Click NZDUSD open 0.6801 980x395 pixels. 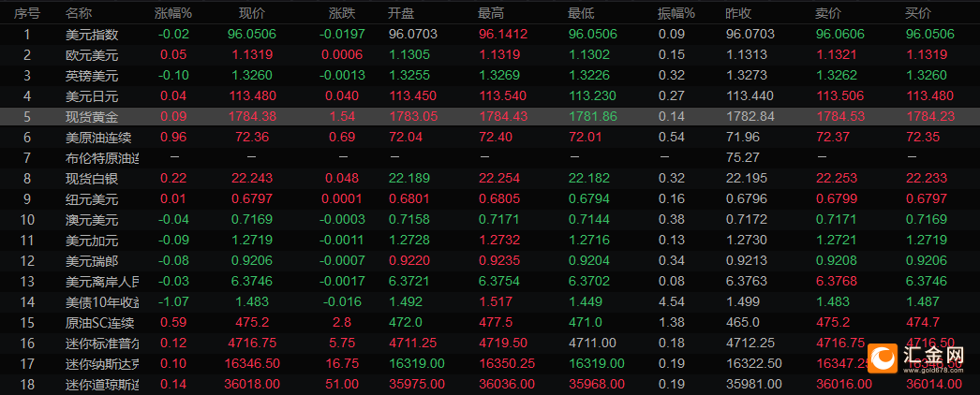point(408,199)
